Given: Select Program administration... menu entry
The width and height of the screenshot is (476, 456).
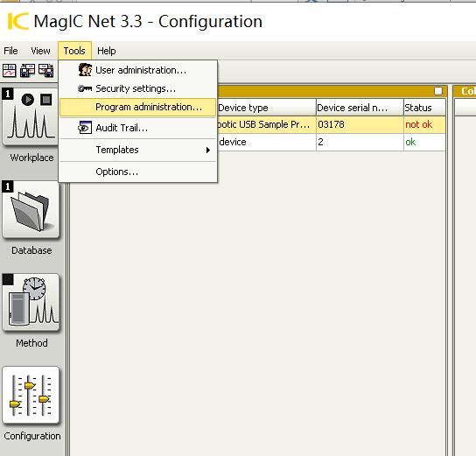Looking at the screenshot, I should (138, 107).
